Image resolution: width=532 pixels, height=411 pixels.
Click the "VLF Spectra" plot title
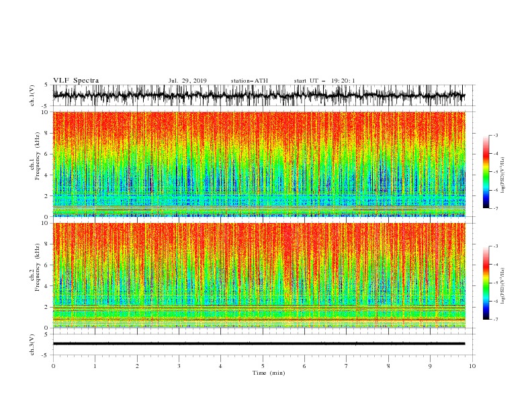click(76, 81)
